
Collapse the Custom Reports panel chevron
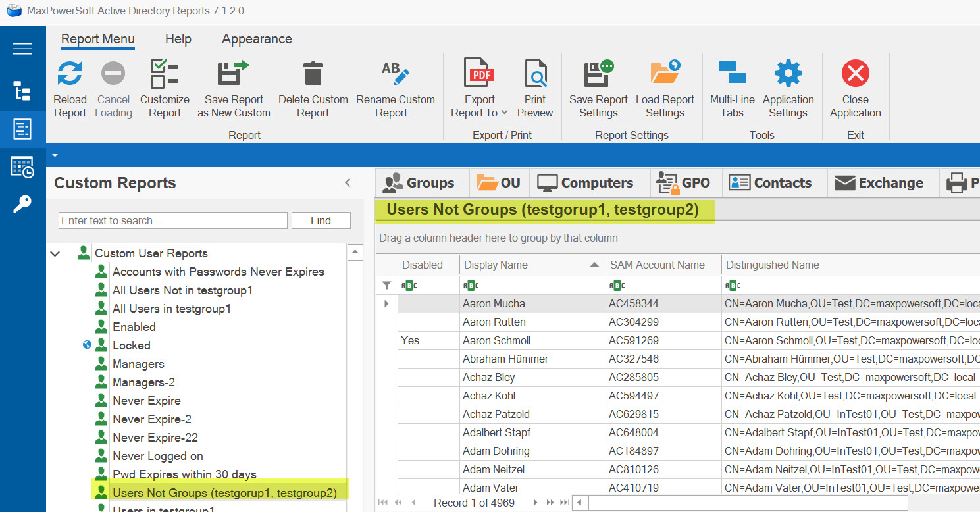pos(348,183)
